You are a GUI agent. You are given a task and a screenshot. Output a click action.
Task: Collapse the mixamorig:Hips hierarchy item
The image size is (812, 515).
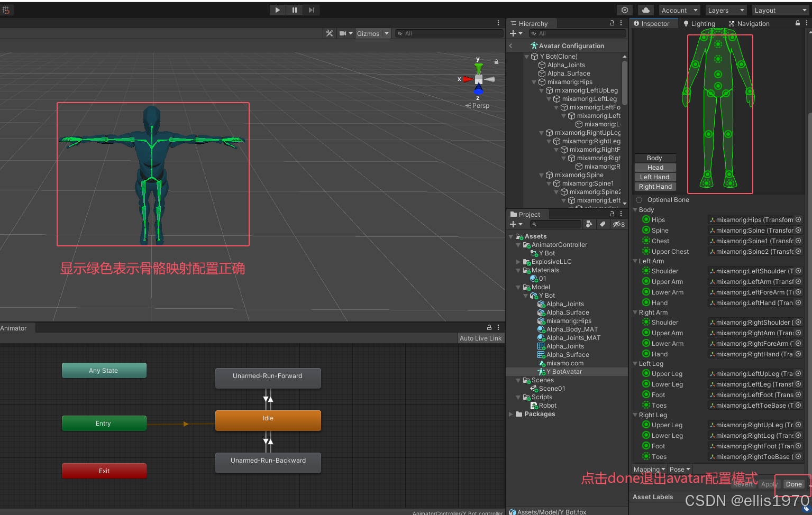[x=533, y=82]
